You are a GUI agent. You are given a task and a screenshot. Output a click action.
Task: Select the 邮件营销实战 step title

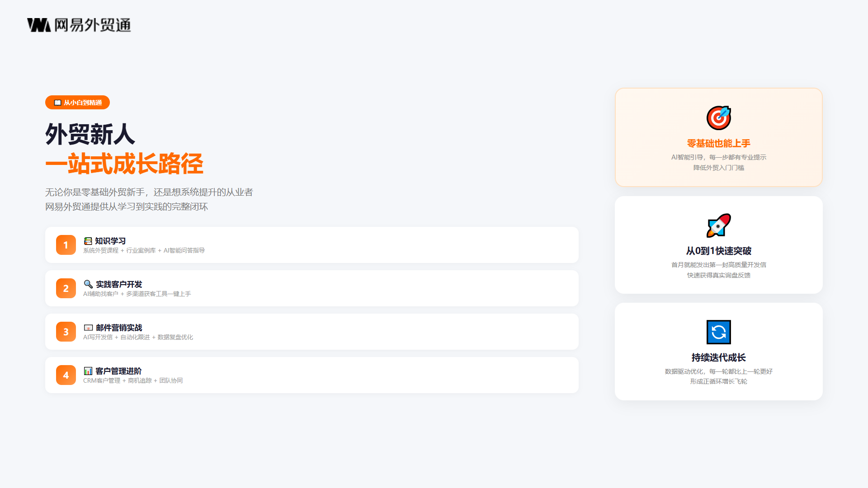119,328
